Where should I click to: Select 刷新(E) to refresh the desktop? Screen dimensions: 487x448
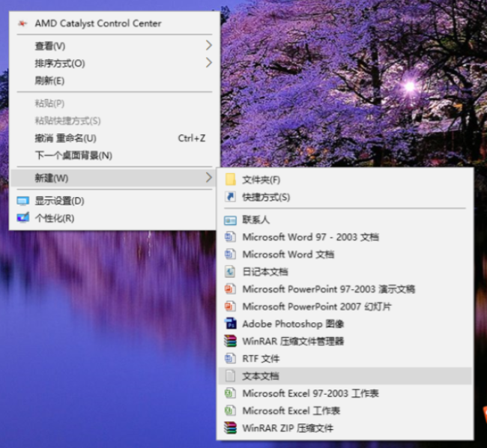click(49, 81)
